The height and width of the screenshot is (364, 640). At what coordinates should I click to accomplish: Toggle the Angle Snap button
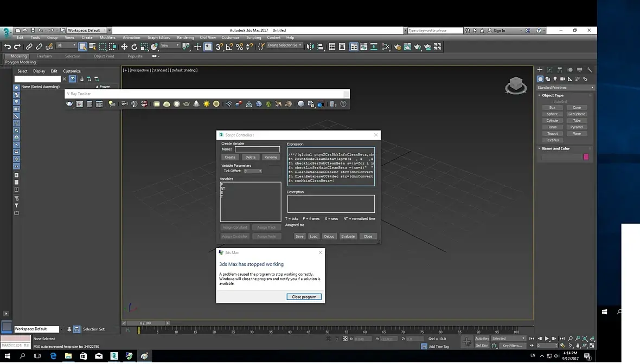click(x=229, y=47)
